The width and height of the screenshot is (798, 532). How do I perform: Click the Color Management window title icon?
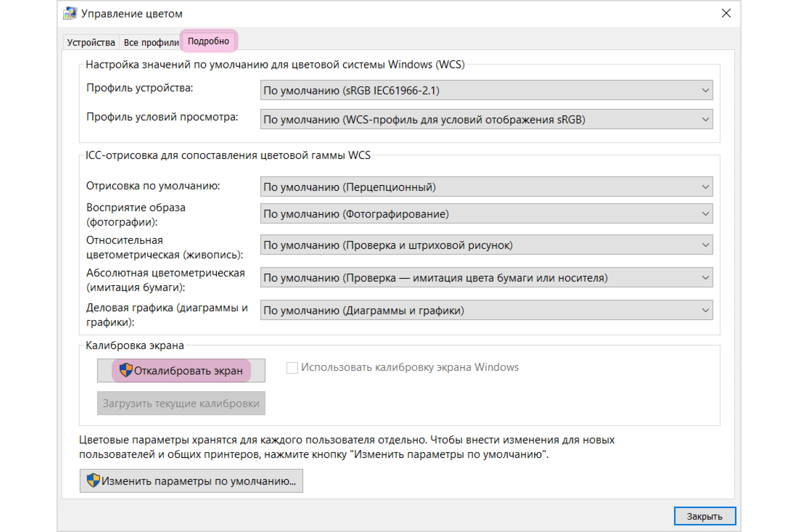tap(70, 13)
